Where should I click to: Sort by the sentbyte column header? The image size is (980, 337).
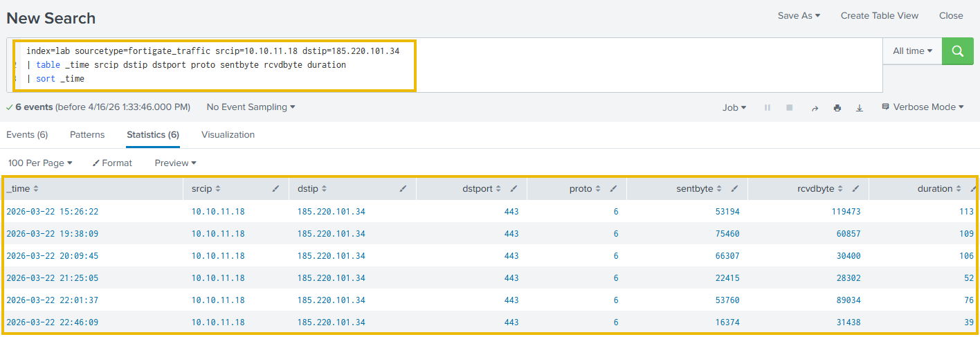(x=699, y=189)
